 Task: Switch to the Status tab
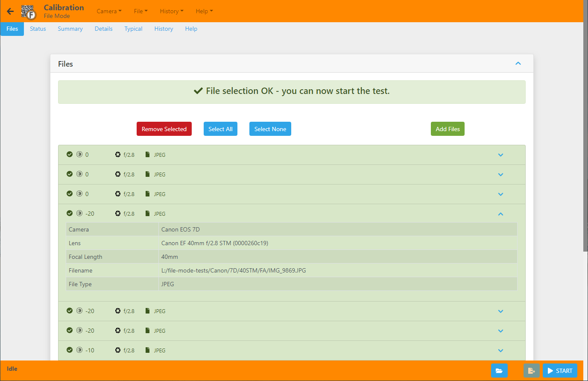[x=38, y=29]
